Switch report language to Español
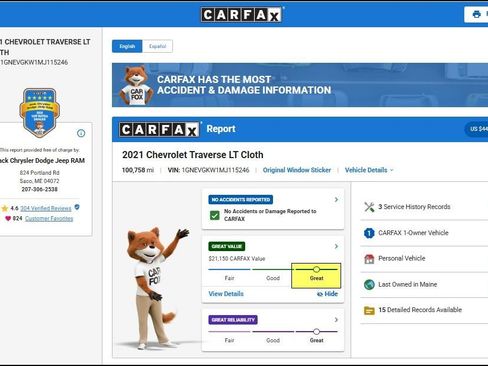The height and width of the screenshot is (366, 488). [x=157, y=46]
